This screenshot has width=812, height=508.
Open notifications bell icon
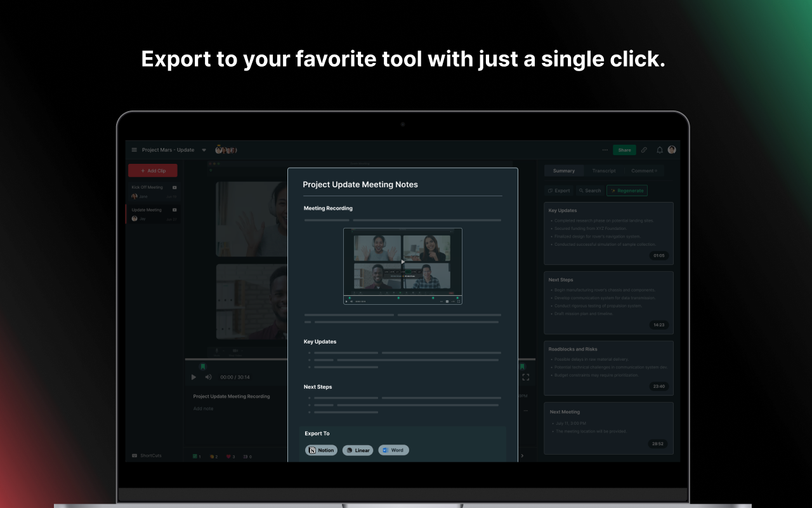point(660,150)
